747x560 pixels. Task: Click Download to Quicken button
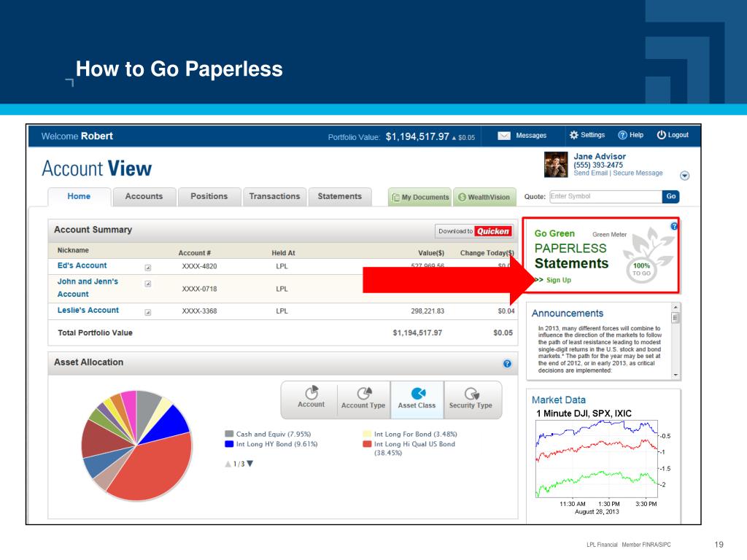(x=474, y=231)
